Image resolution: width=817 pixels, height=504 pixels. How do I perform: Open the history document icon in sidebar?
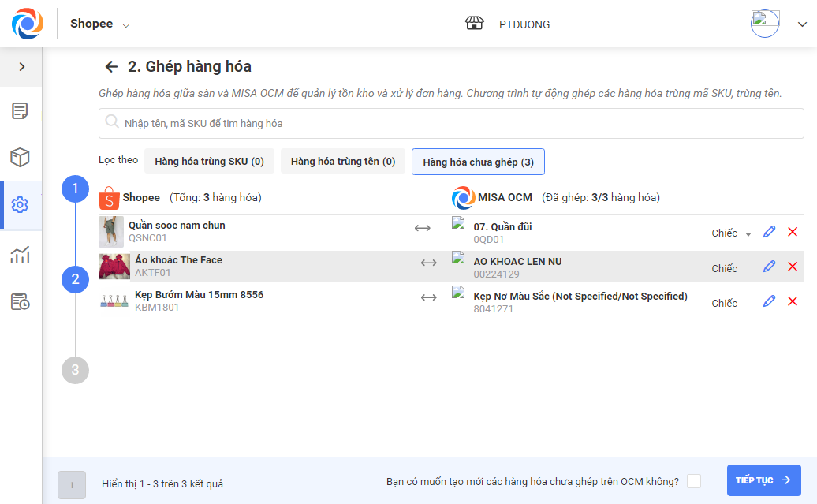click(x=21, y=301)
